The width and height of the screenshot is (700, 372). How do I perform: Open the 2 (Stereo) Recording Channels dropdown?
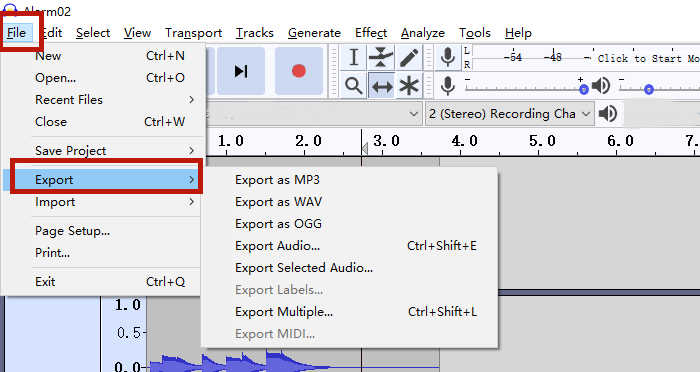(x=509, y=113)
